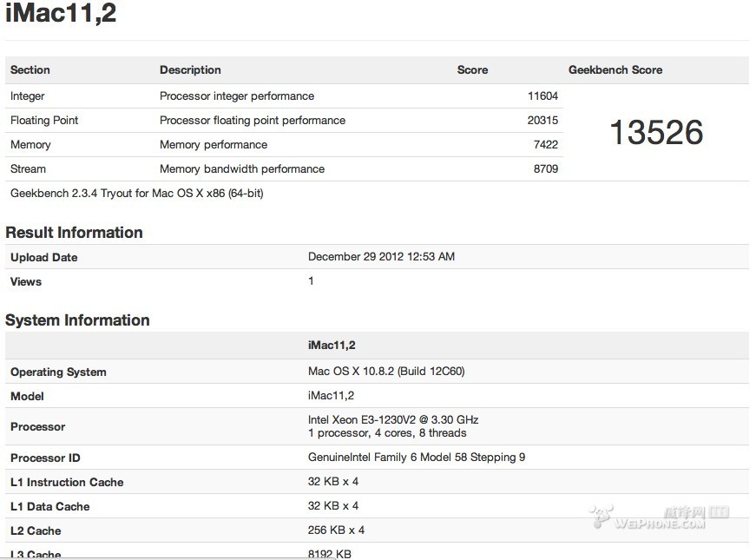Select the Memory section label
Screen dimensions: 756x560
(x=30, y=145)
